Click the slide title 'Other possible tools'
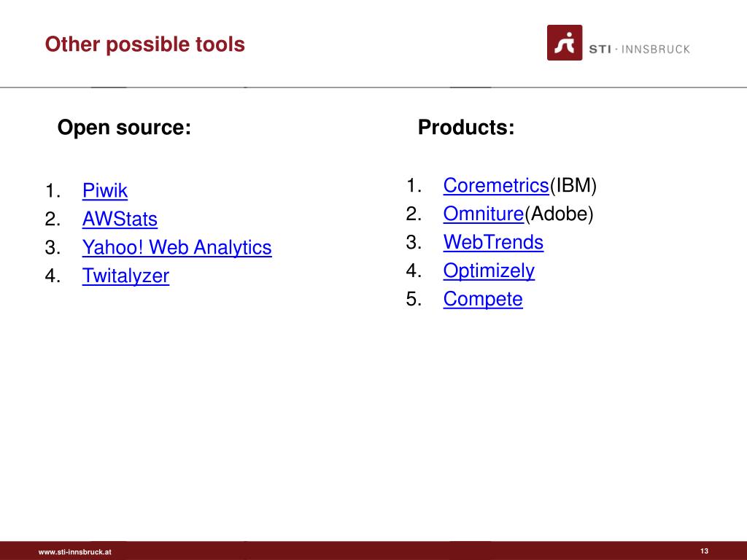 (145, 44)
